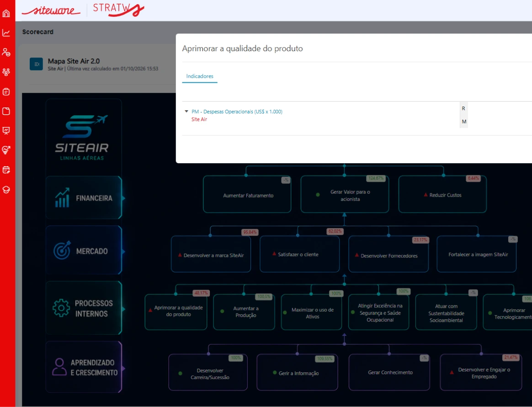The height and width of the screenshot is (407, 532).
Task: Open Aprimorar a qualidade do produto box
Action: [x=176, y=312]
